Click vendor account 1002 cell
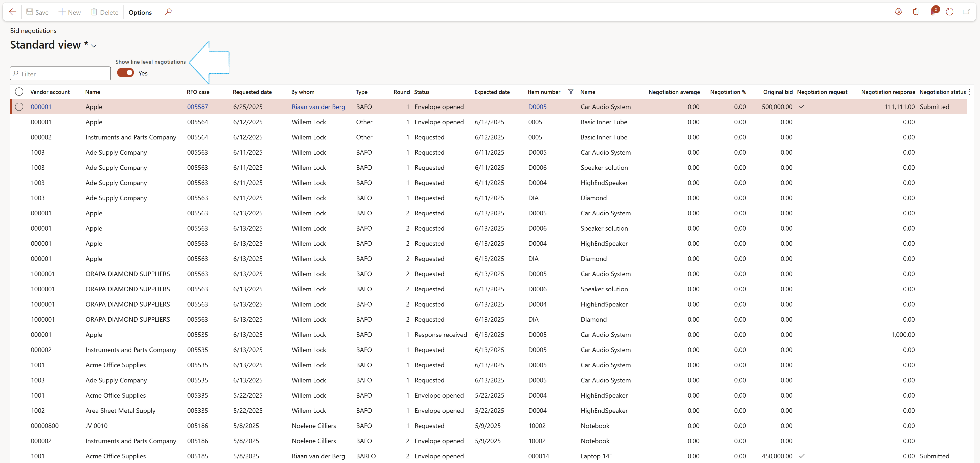The image size is (980, 463). click(38, 411)
